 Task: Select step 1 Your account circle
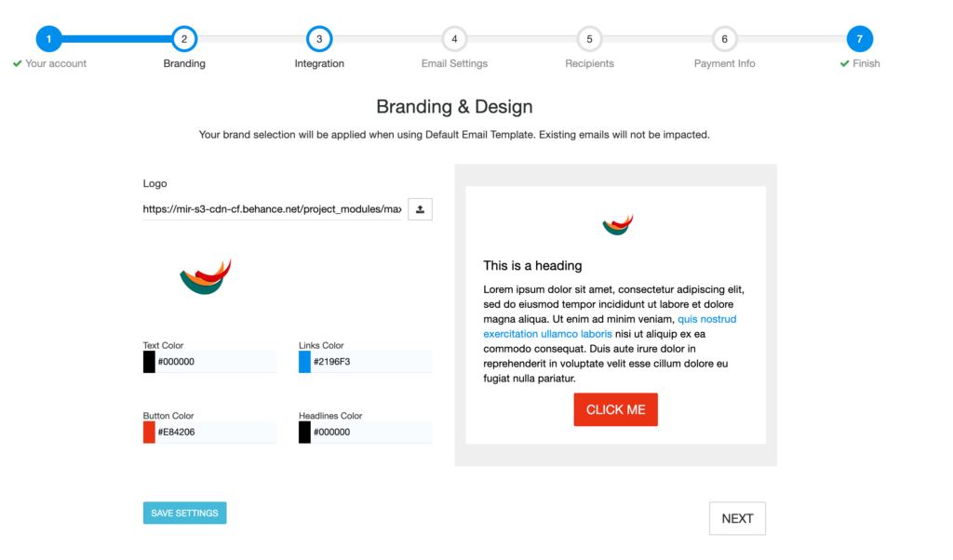click(49, 39)
